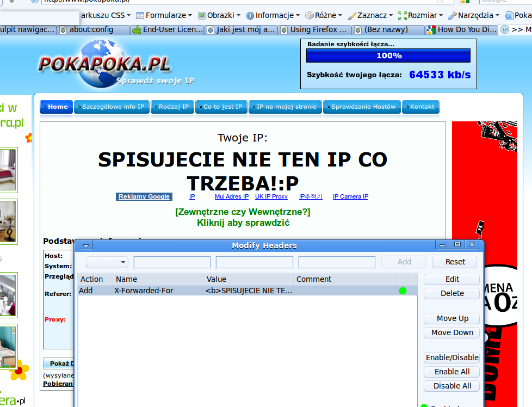Open the action dropdown in Modify Headers
532x407 pixels.
[x=107, y=262]
